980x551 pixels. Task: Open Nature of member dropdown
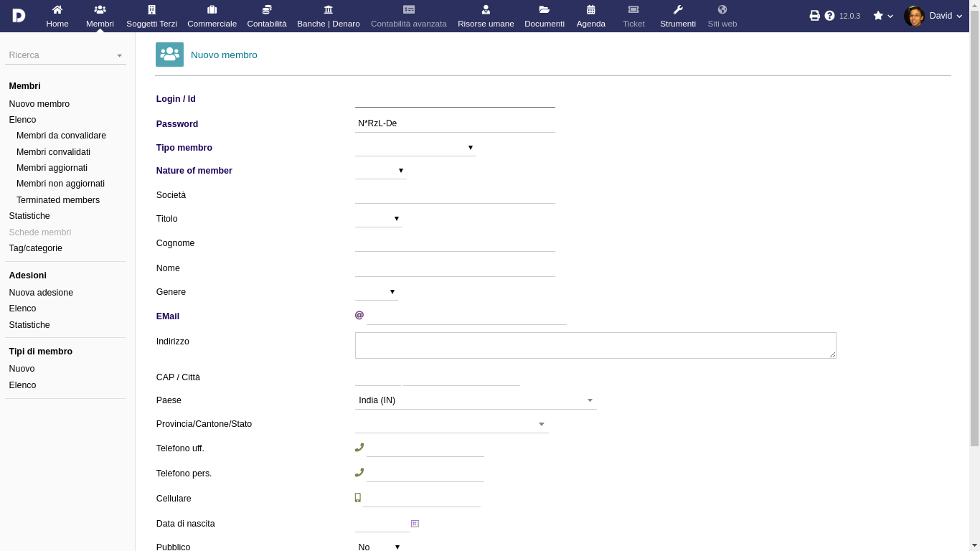pyautogui.click(x=381, y=171)
